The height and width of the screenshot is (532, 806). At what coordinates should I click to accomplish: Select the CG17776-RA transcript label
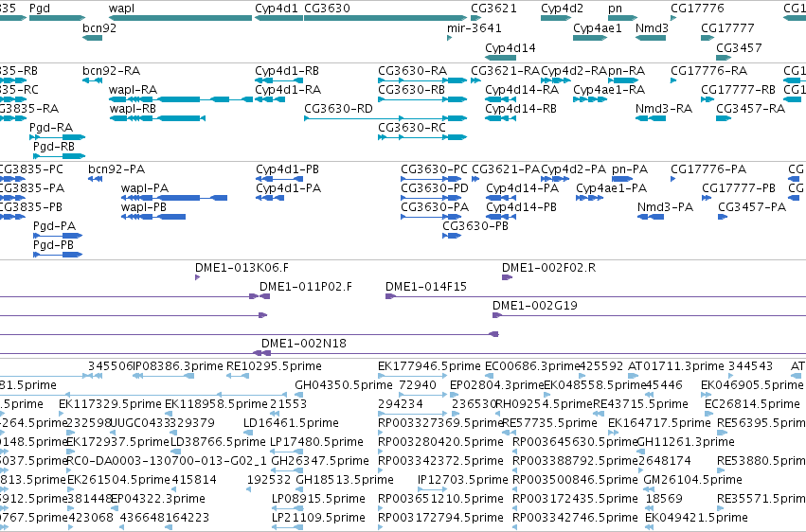click(708, 71)
